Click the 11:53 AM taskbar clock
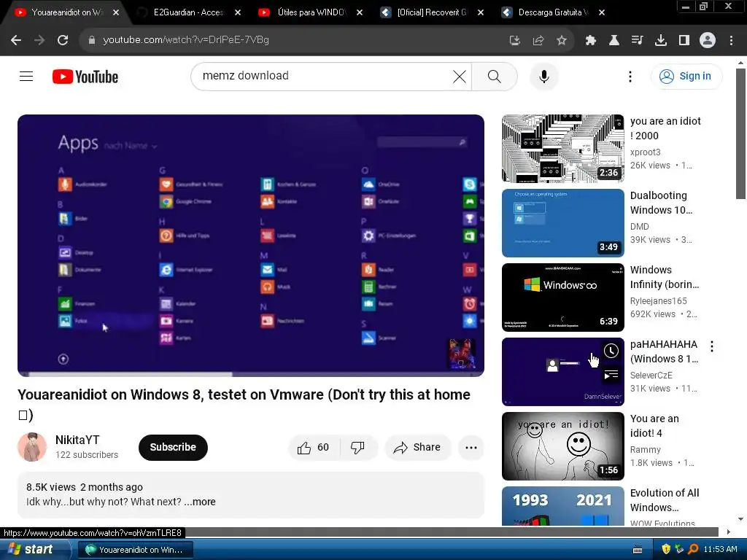The width and height of the screenshot is (747, 560). pos(720,549)
